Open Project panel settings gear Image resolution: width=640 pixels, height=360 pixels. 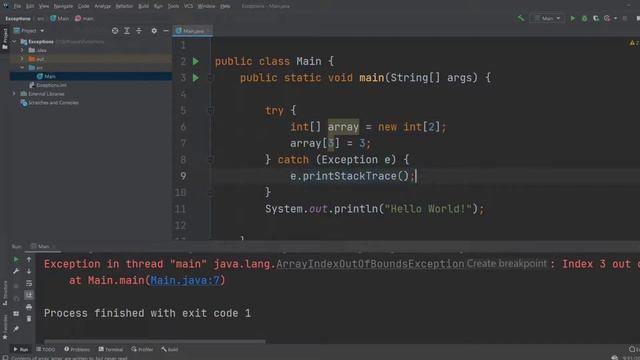tap(154, 31)
